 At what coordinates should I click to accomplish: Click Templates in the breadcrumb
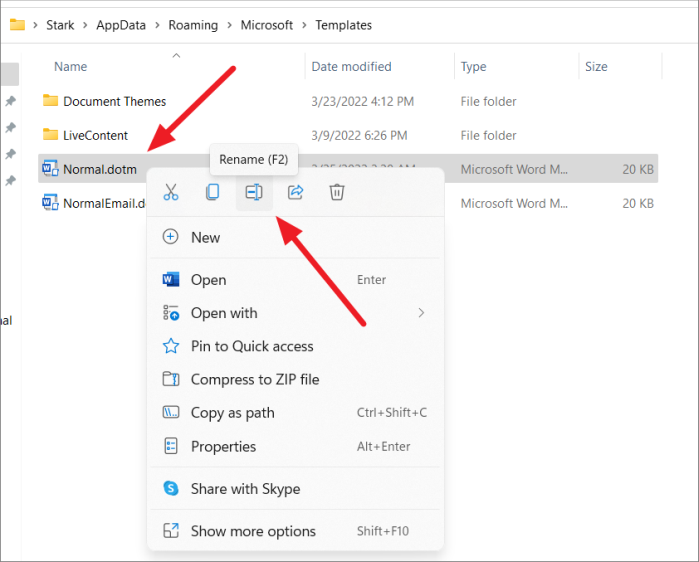pos(343,25)
